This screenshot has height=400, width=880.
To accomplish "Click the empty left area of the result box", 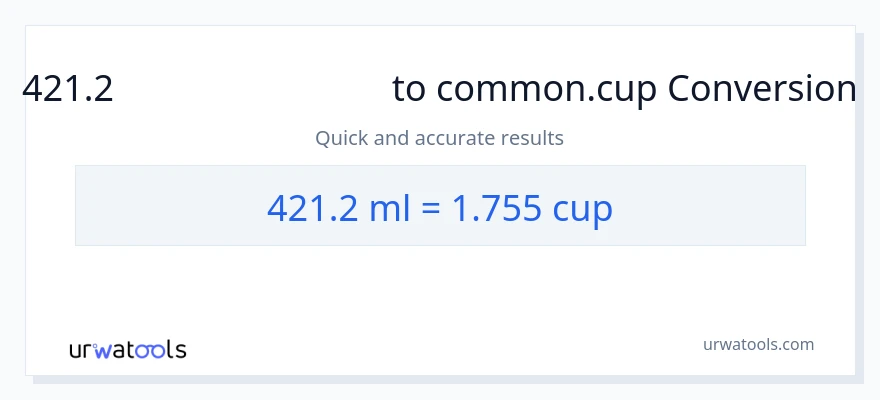I will 160,206.
